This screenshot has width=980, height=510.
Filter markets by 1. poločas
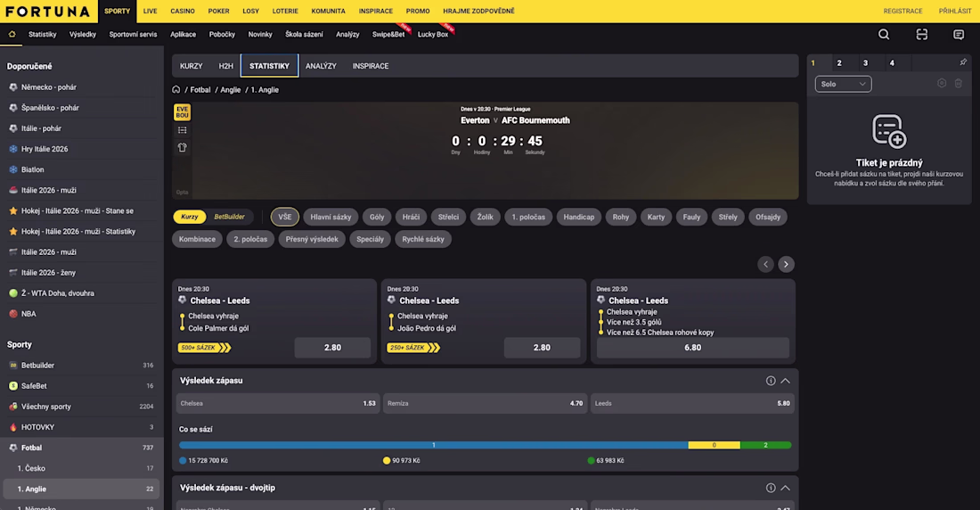click(x=528, y=218)
